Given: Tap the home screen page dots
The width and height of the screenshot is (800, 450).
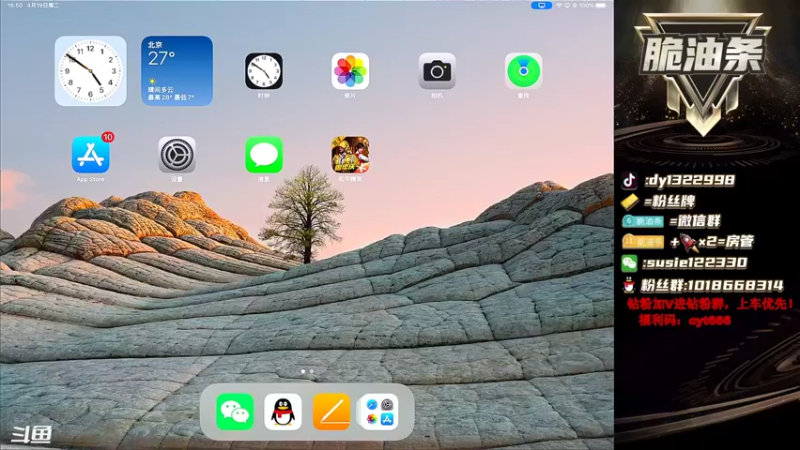Looking at the screenshot, I should pos(307,371).
